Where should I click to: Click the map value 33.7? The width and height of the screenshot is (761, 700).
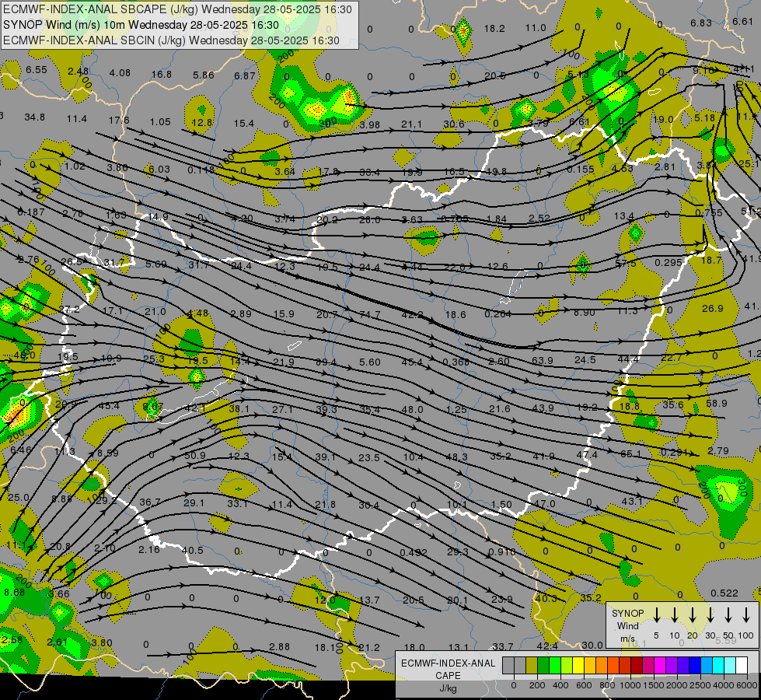pos(502,646)
